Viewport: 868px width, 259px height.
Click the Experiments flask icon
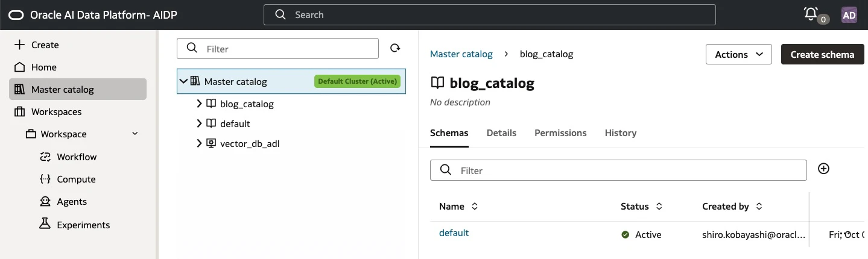(45, 224)
